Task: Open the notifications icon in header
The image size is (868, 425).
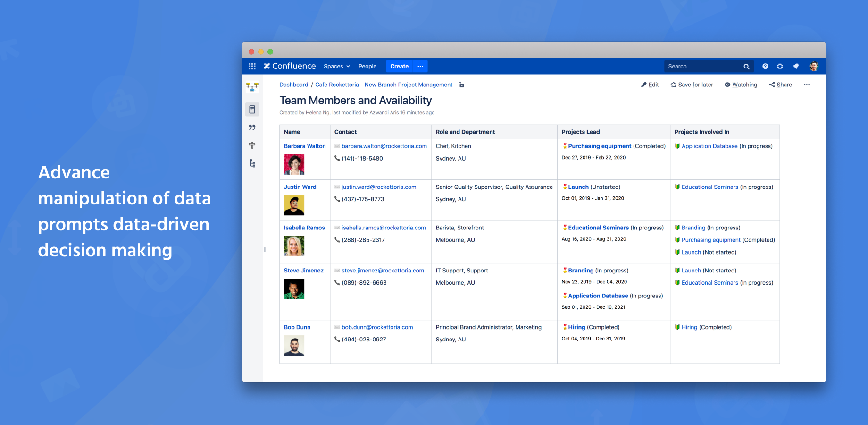Action: (x=796, y=67)
